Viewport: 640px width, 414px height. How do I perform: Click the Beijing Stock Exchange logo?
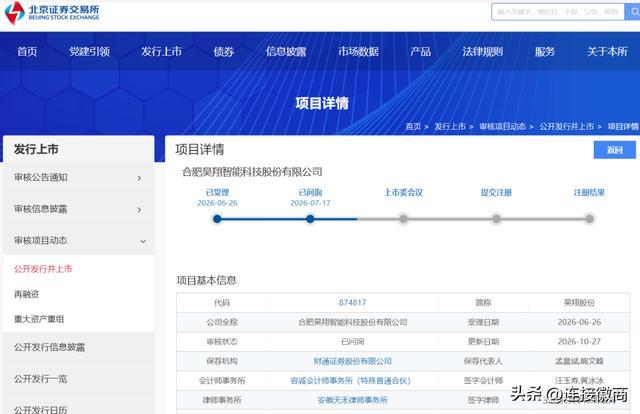tap(52, 12)
